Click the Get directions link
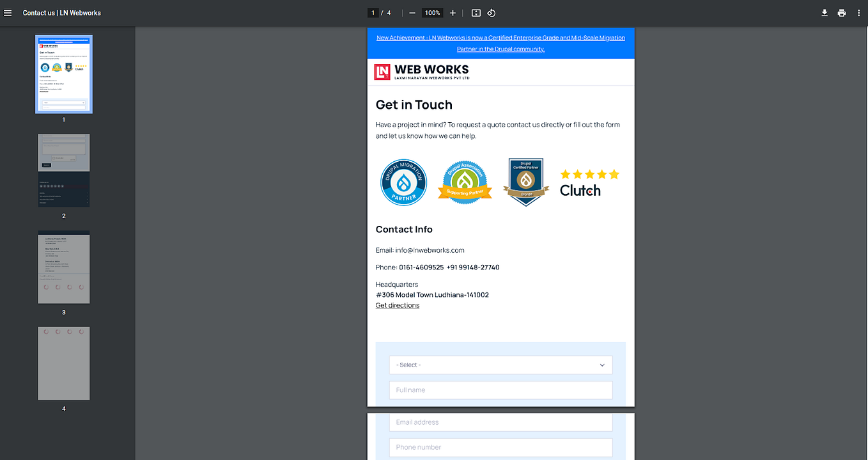This screenshot has width=868, height=460. pos(397,305)
